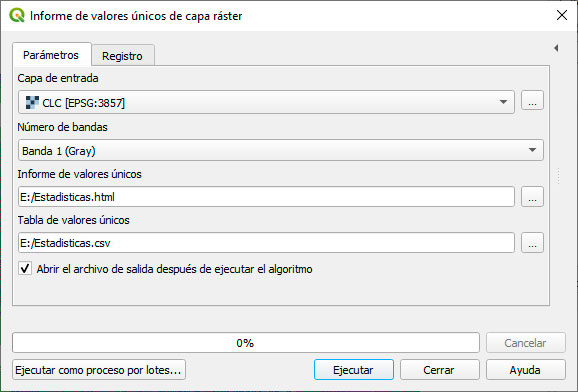Click the QGIS logo icon in title bar

[x=17, y=15]
